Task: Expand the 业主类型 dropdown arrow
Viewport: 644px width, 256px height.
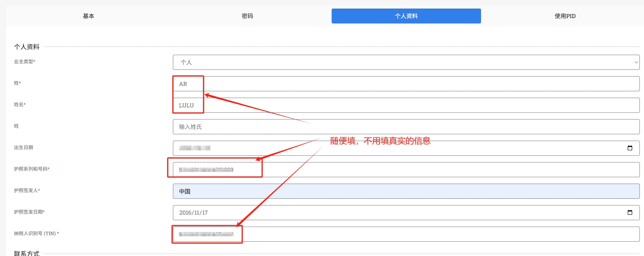Action: [x=636, y=62]
